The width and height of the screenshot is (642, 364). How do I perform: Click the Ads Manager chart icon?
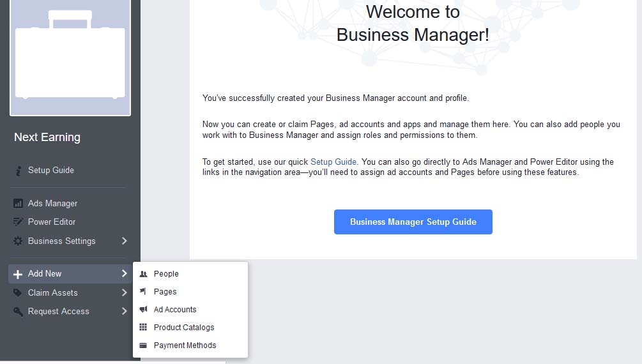(x=18, y=204)
